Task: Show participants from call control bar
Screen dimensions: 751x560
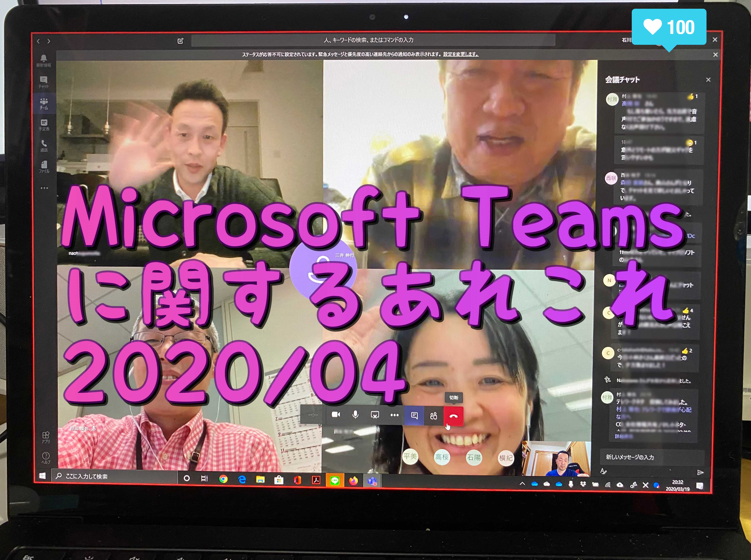Action: point(434,416)
